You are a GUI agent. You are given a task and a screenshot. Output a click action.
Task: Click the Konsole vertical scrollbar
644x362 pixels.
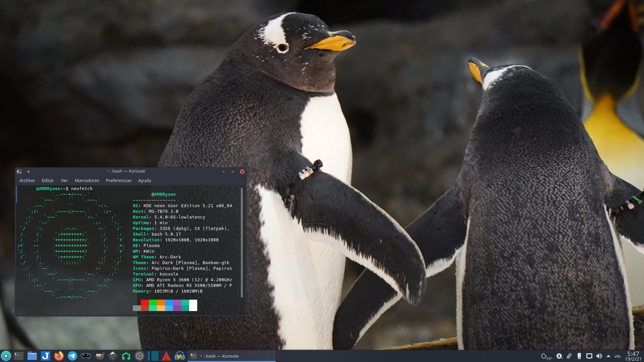point(242,243)
